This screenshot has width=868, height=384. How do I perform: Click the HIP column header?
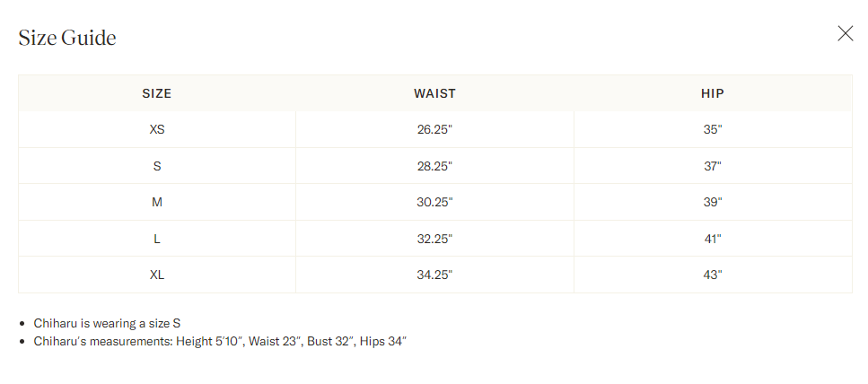[713, 93]
